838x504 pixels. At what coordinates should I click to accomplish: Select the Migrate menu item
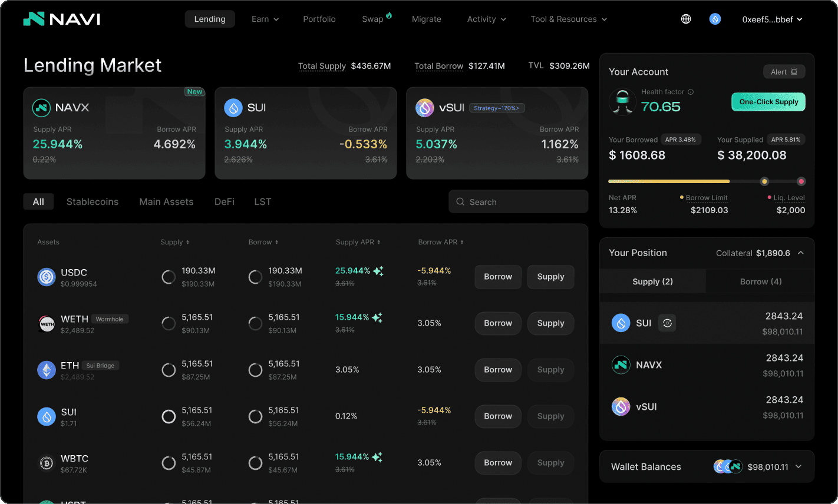tap(426, 18)
